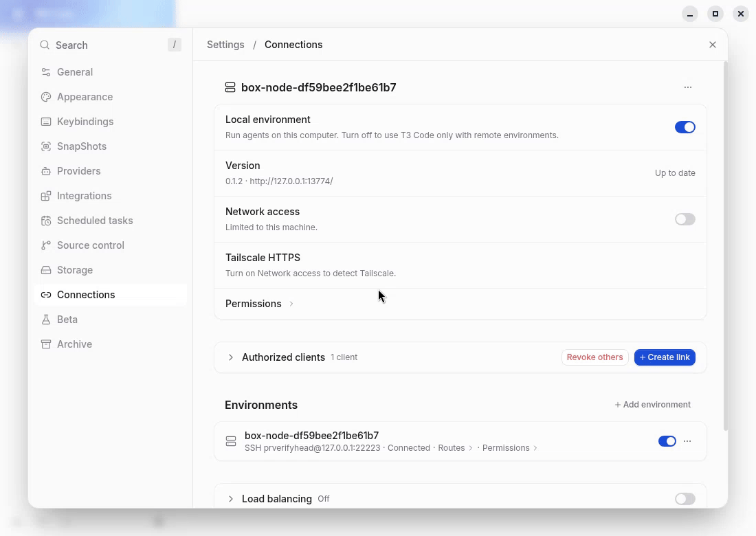Click the Settings breadcrumb

click(x=225, y=45)
